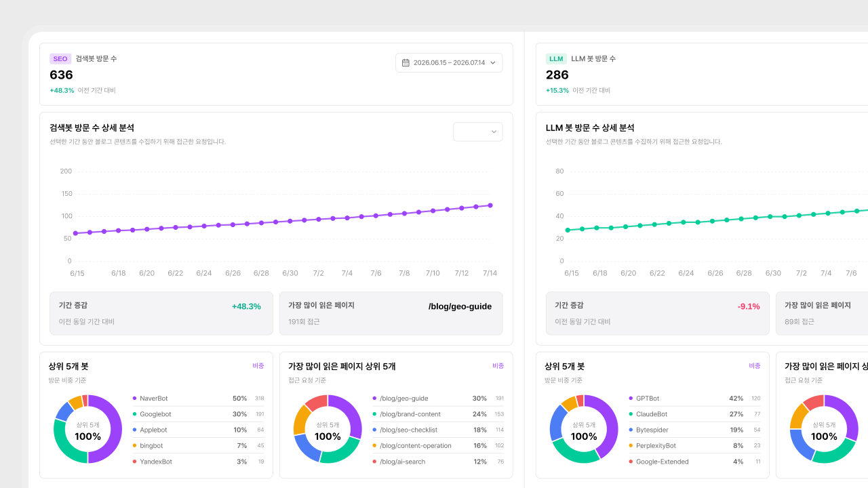
Task: Click the bold /blog/geo-guide most-read page value
Action: pos(460,306)
